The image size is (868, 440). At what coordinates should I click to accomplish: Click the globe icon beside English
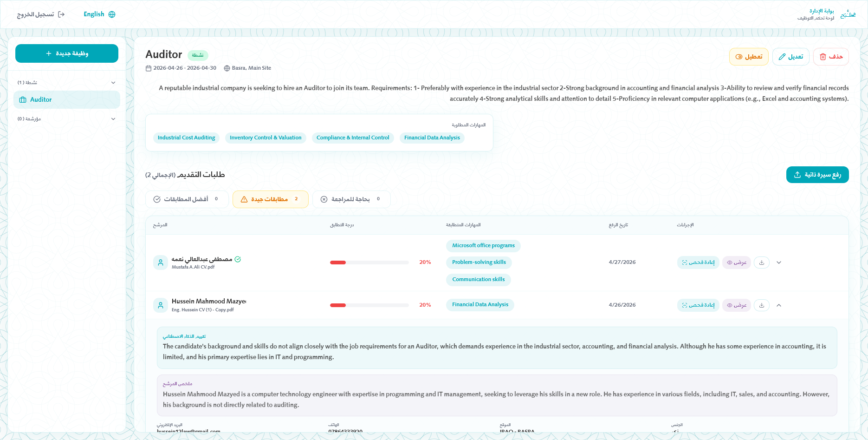[111, 14]
